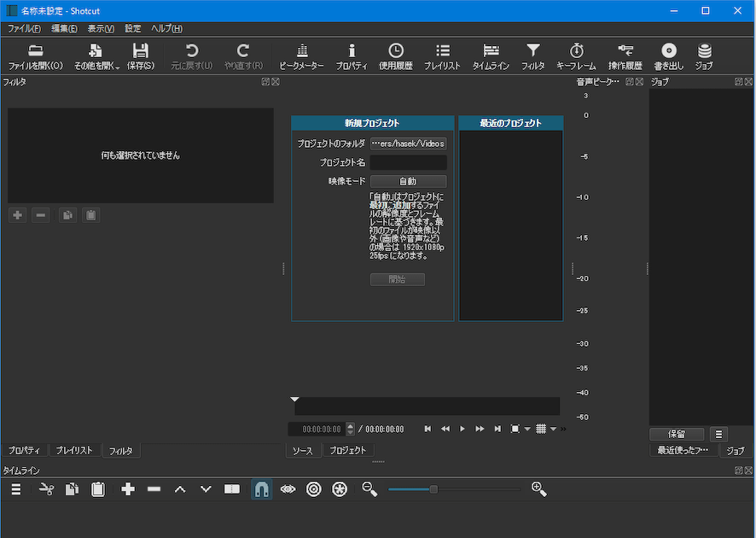Viewport: 756px width, 538px height.
Task: Copy filters icon in フィルタ panel
Action: tap(68, 215)
